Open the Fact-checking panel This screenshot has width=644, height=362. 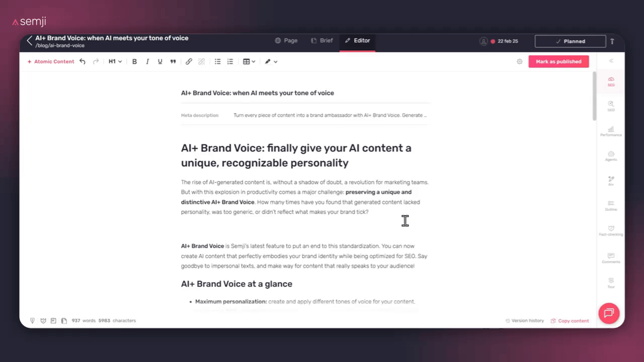[611, 232]
